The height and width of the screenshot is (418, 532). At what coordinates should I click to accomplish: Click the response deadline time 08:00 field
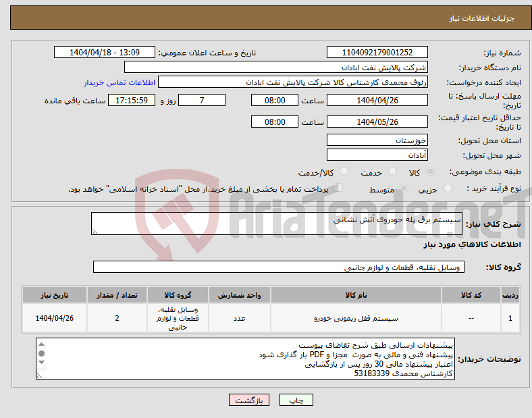(x=275, y=100)
